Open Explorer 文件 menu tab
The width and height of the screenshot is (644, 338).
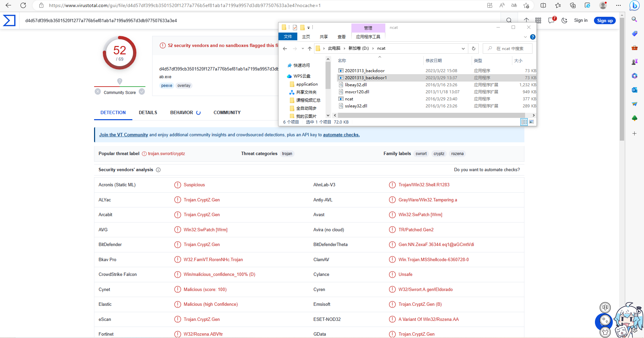click(x=288, y=37)
